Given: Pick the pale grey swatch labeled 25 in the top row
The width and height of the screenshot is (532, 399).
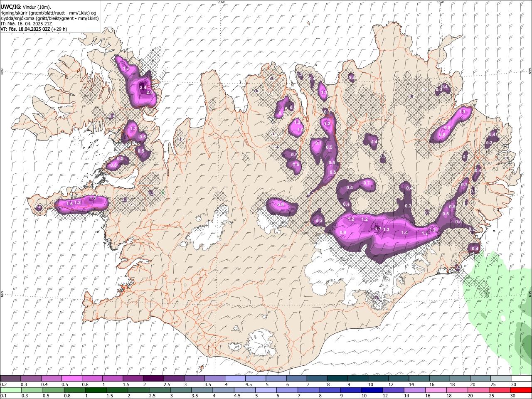Looking at the screenshot, I should point(500,379).
